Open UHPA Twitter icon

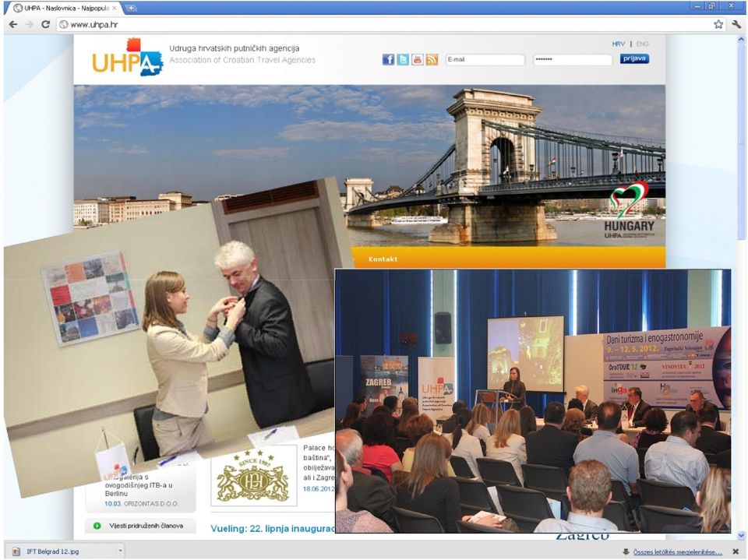click(403, 59)
